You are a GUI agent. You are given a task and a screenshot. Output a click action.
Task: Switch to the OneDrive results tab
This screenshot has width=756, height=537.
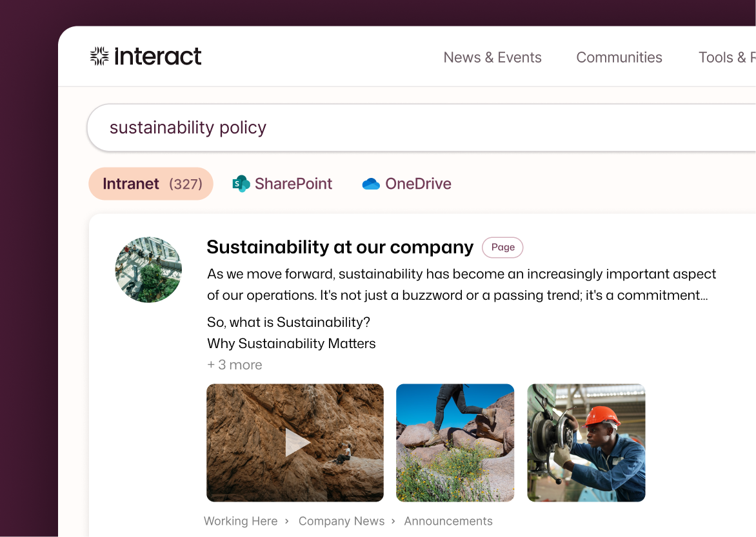[406, 184]
